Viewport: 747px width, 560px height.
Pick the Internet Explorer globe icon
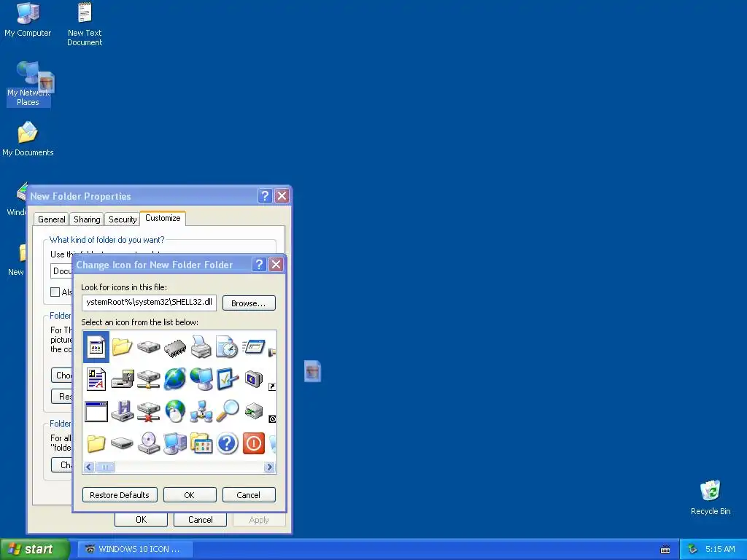(175, 379)
